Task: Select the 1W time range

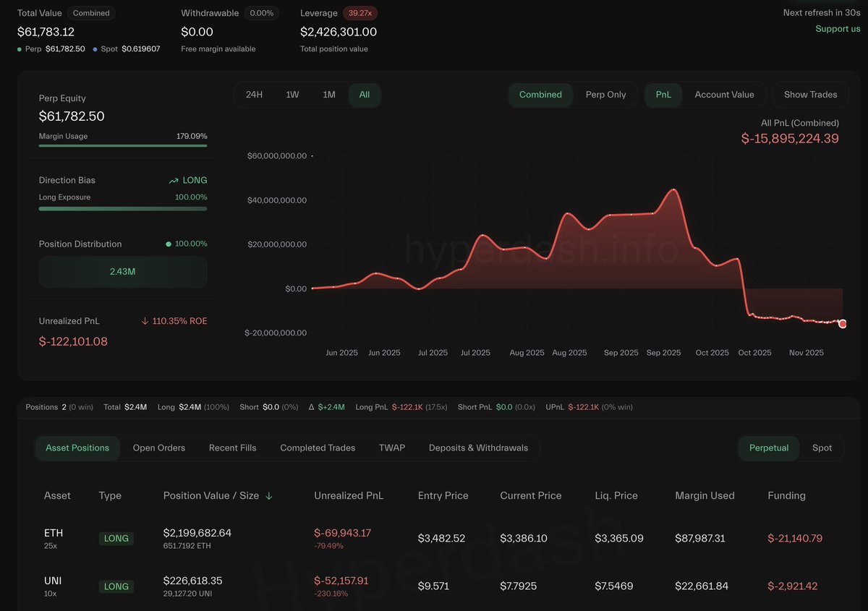Action: [292, 95]
